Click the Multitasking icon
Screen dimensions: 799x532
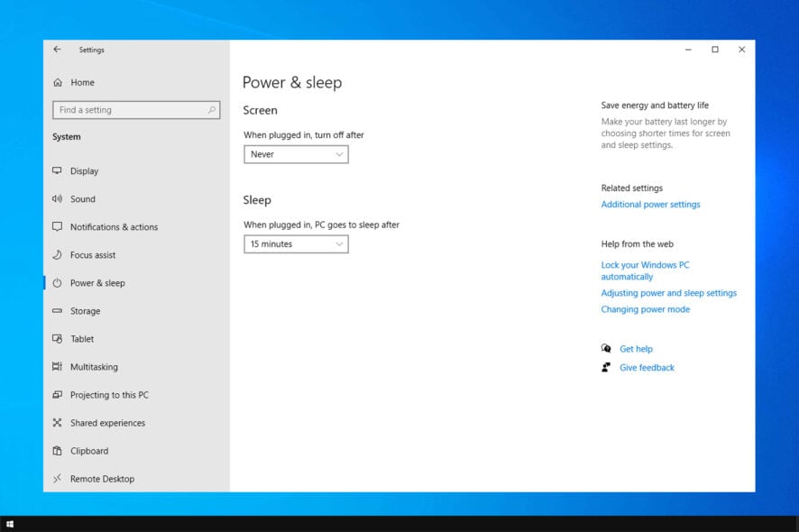coord(57,367)
